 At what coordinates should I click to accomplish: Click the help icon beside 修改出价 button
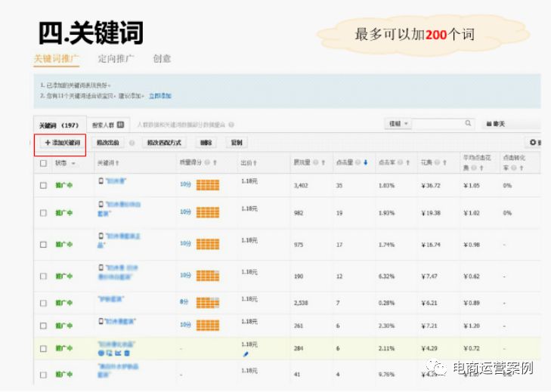[x=132, y=143]
